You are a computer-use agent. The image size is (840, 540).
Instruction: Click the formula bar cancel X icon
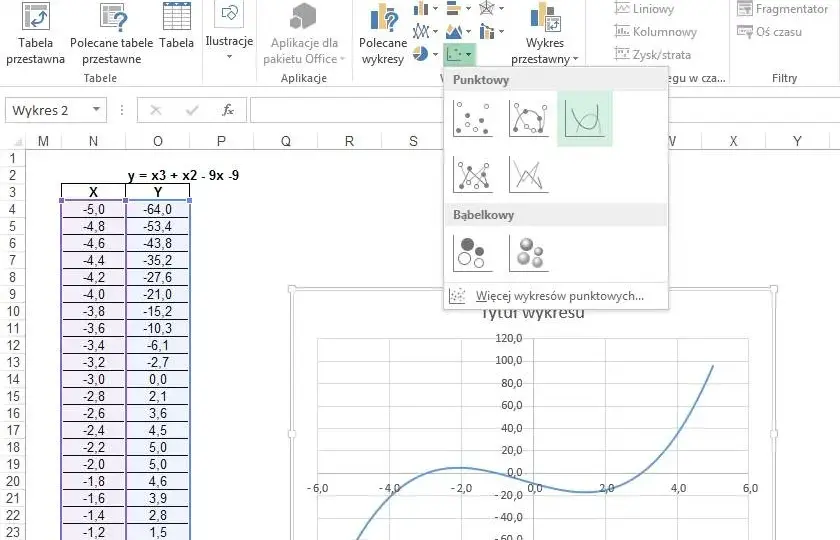156,110
